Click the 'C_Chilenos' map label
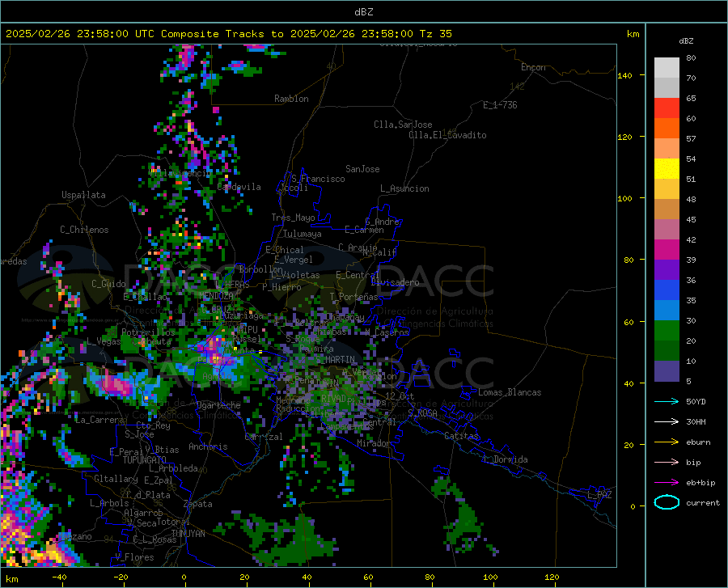The height and width of the screenshot is (588, 728). 84,230
